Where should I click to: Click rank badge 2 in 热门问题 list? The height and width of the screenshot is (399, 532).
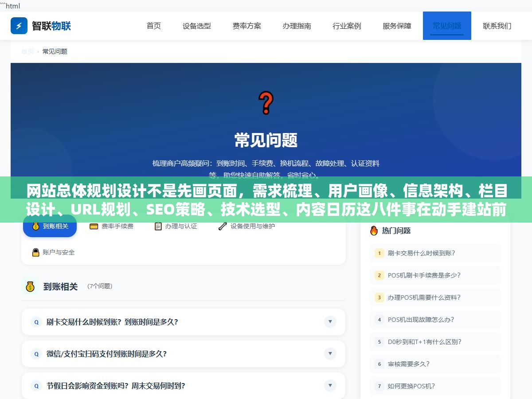point(379,275)
